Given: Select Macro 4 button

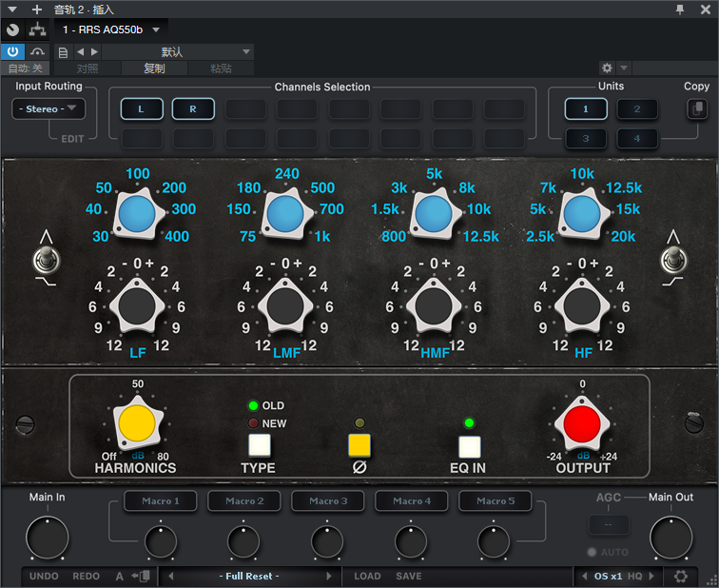Looking at the screenshot, I should 412,500.
